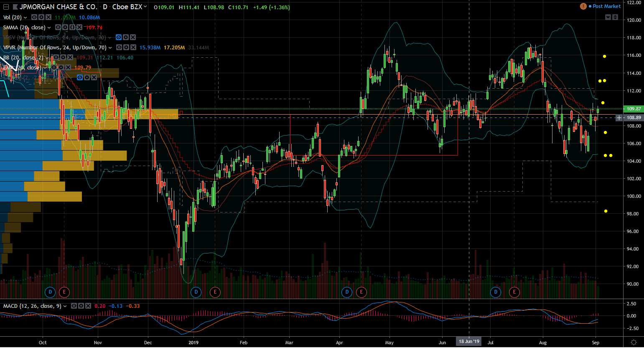Click the pane maximize up-down arrows button
The image size is (644, 348).
615,17
